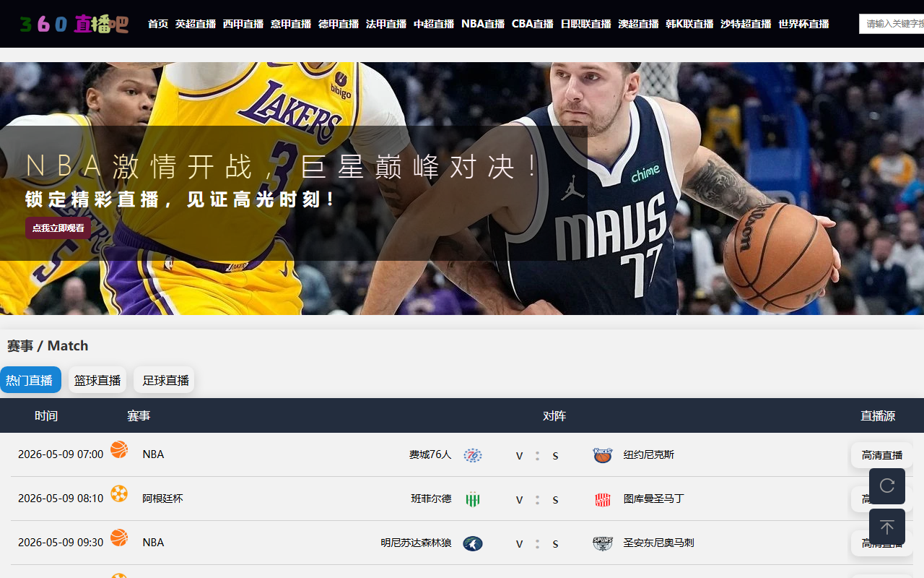
Task: Go to 英超直播 in the navigation
Action: [196, 24]
